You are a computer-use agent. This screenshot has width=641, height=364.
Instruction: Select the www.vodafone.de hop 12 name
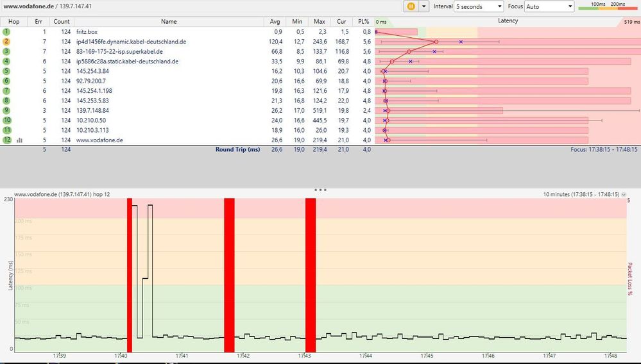pos(99,140)
